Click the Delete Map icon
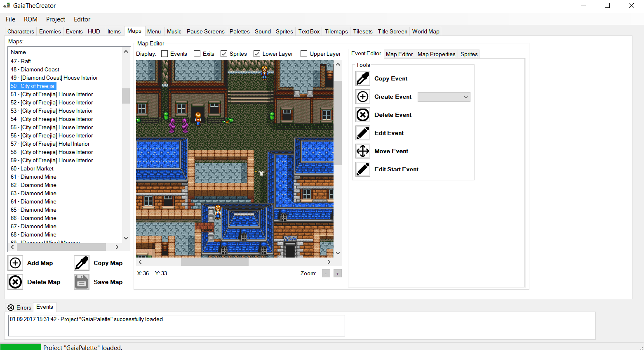This screenshot has height=350, width=644. [x=15, y=282]
